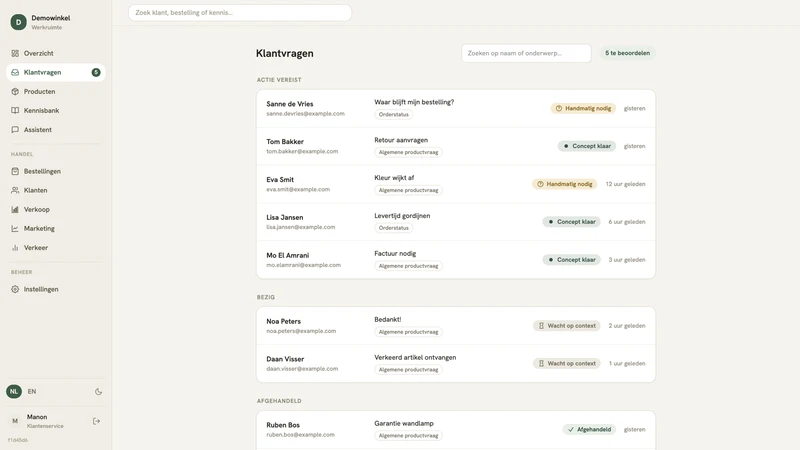The width and height of the screenshot is (800, 450).
Task: Click 'Afgehandeld' badge for Ruben Bos
Action: (x=589, y=430)
